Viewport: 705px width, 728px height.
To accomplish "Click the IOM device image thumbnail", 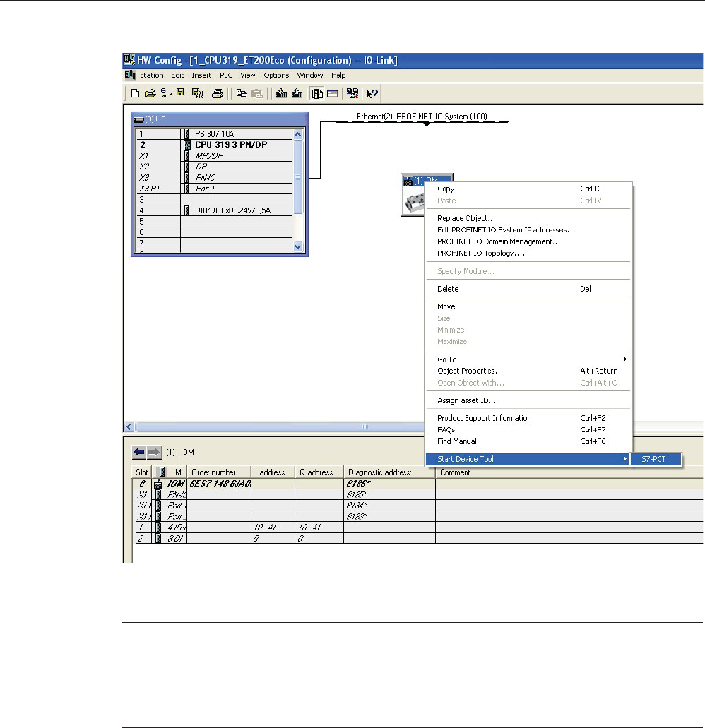I will click(413, 202).
